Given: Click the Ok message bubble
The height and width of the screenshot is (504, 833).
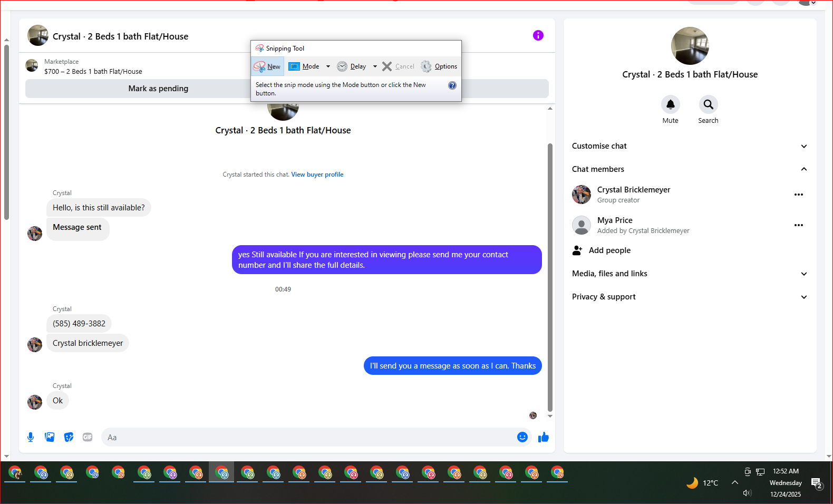Looking at the screenshot, I should pos(57,401).
